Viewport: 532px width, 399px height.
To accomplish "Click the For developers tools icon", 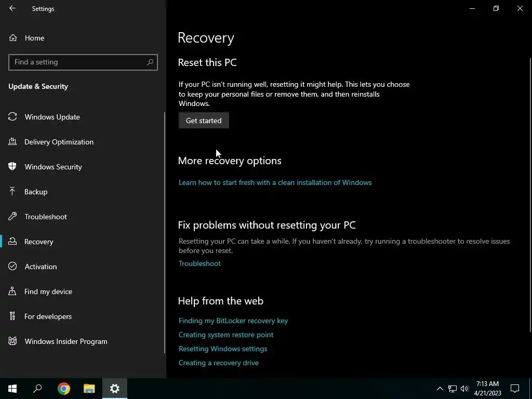I will pyautogui.click(x=12, y=316).
